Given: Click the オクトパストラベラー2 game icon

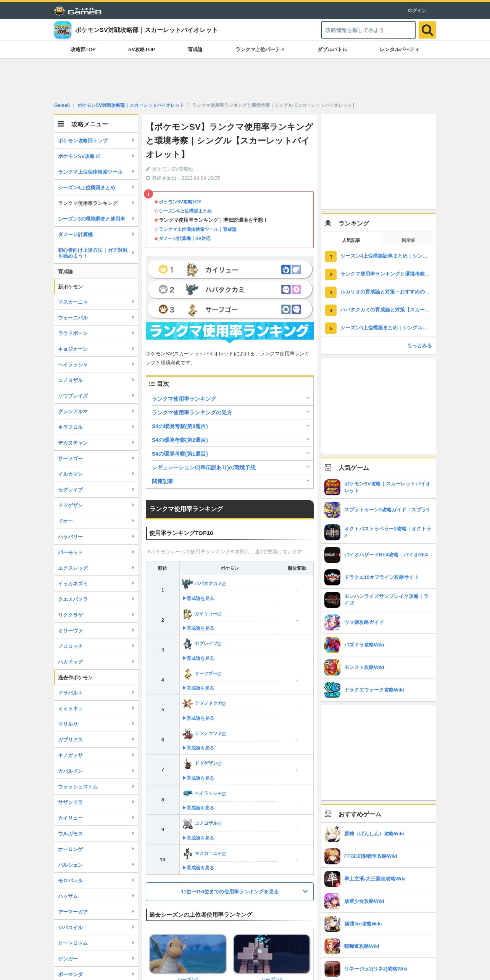Looking at the screenshot, I should pos(332,532).
